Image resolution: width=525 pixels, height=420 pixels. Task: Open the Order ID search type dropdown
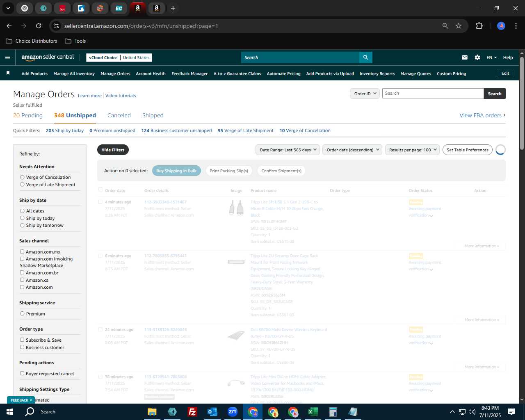365,94
